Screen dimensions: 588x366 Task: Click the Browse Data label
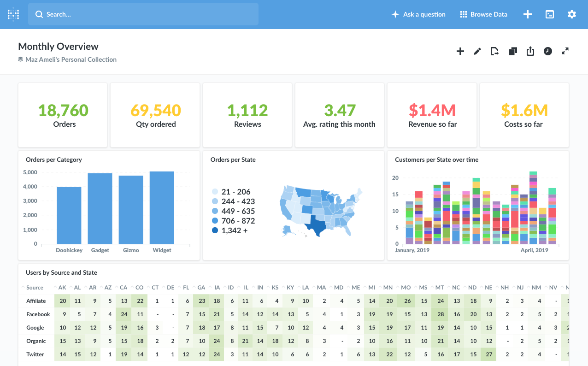coord(489,14)
